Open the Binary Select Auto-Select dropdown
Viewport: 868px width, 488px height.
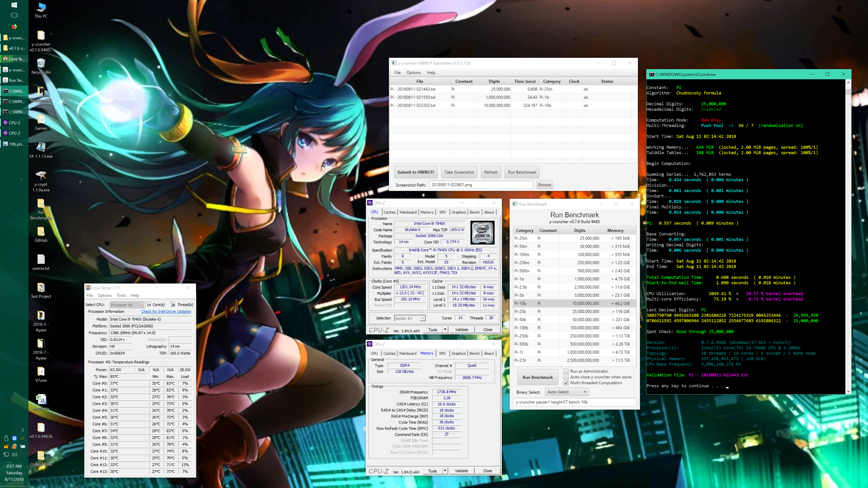tap(567, 392)
